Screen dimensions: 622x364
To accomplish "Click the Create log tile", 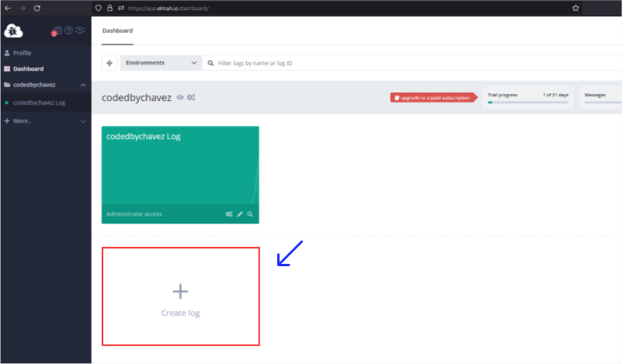I will point(180,296).
